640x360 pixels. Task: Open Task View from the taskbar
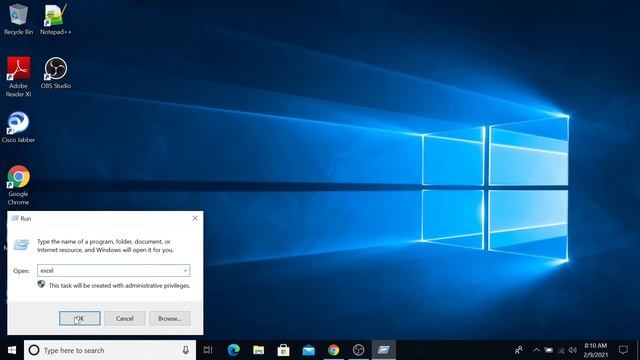208,350
